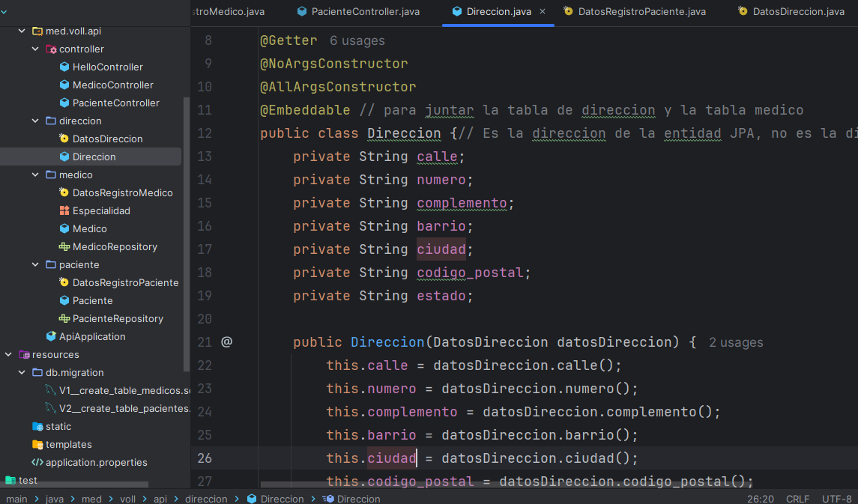The width and height of the screenshot is (858, 504).
Task: Click the 6 usages hint
Action: (x=357, y=41)
